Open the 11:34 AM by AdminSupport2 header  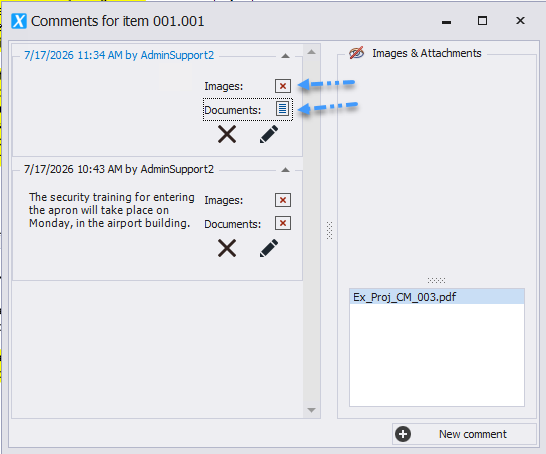pyautogui.click(x=119, y=55)
